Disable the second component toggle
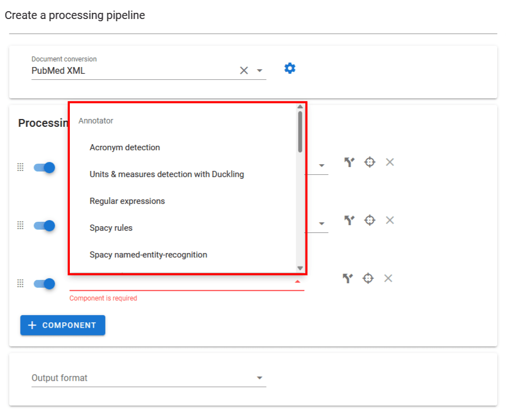Screen dimensions: 506x420 44,226
